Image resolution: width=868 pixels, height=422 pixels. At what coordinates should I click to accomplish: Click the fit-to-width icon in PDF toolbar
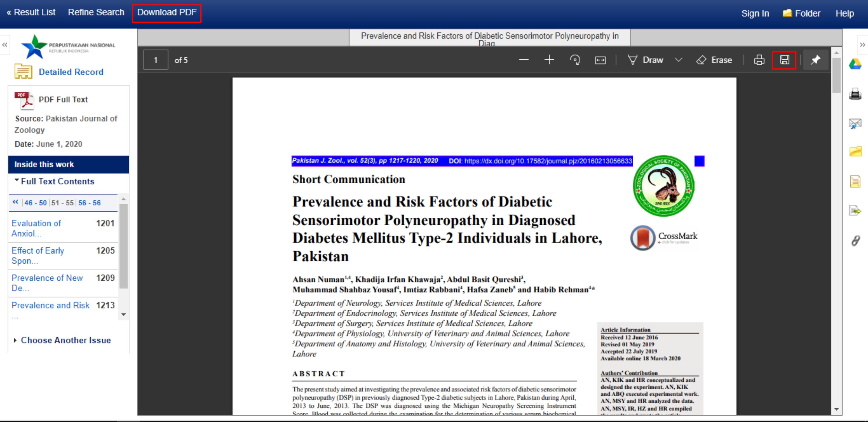[600, 60]
